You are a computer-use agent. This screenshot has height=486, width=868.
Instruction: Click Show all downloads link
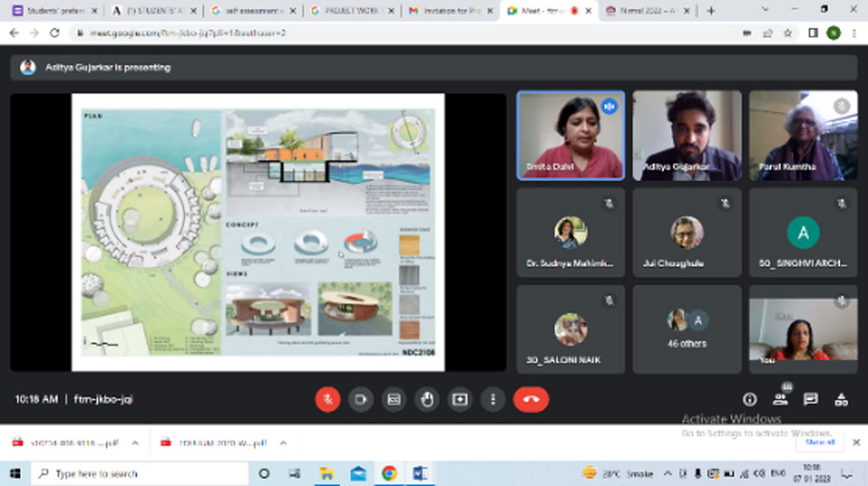[x=819, y=443]
